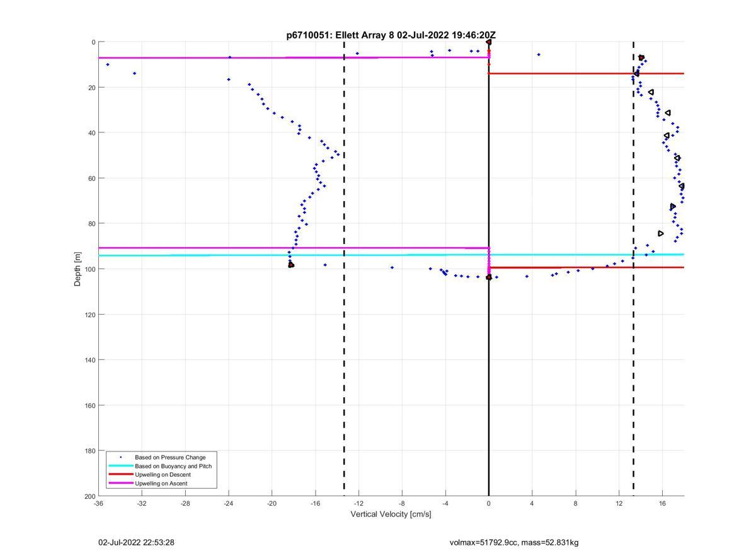Click the 'Based on Buoyancy and Pitch' legend entry
Image resolution: width=756 pixels, height=558 pixels.
pos(173,466)
